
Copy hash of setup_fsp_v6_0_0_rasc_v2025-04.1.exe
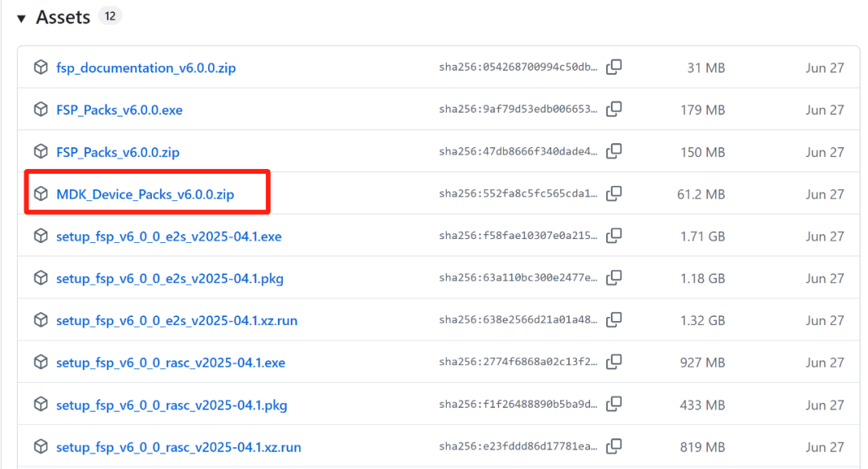click(614, 362)
